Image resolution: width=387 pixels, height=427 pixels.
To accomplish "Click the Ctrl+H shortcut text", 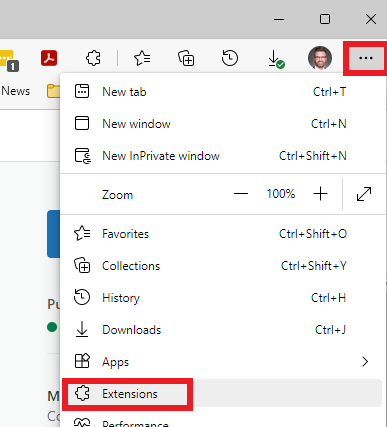I will tap(329, 298).
